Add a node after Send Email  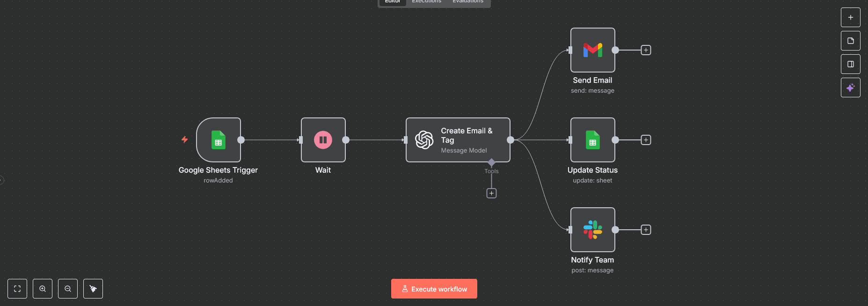(646, 50)
